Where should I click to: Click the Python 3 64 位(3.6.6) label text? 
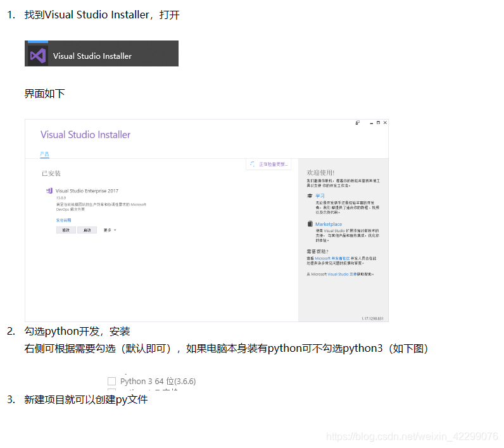[x=158, y=381]
